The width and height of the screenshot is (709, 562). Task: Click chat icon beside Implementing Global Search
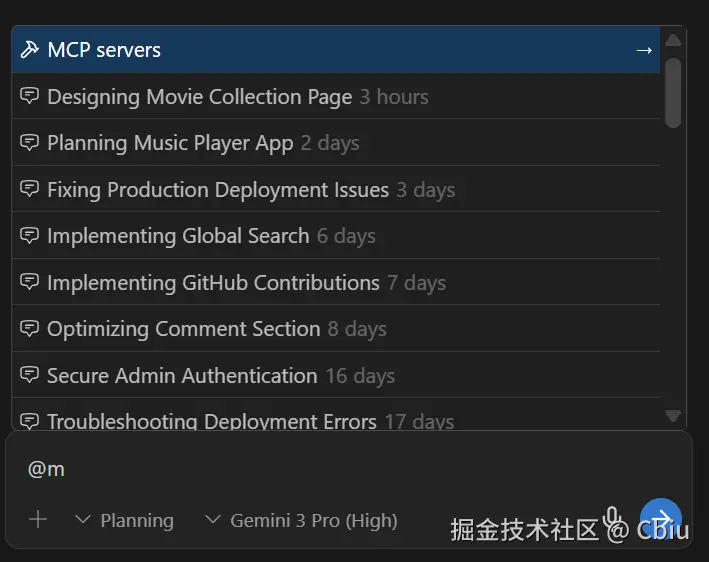coord(30,236)
